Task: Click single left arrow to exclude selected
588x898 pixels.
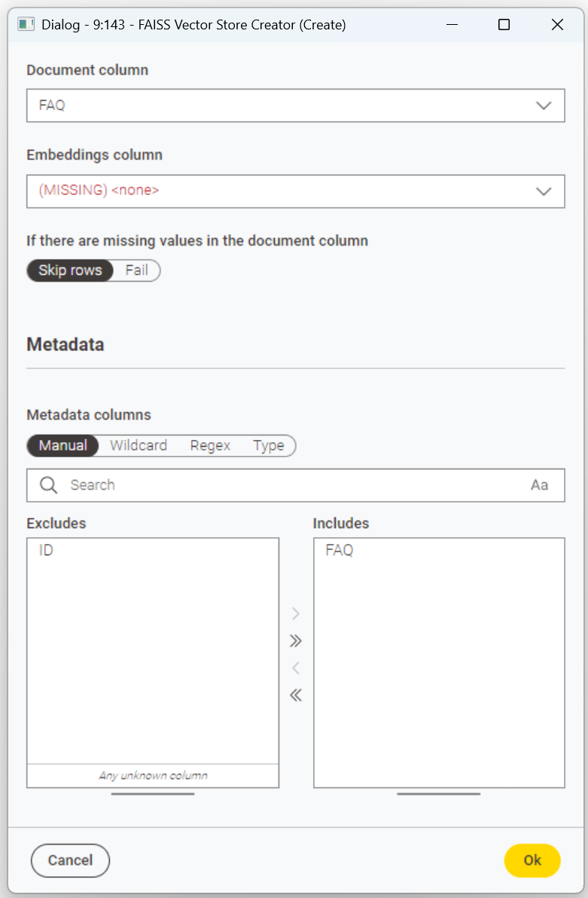Action: point(295,667)
